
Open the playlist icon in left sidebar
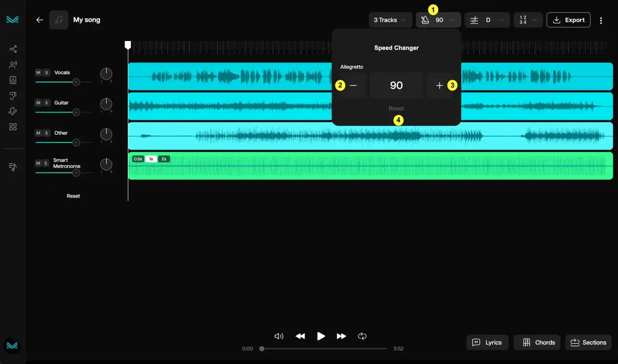13,167
